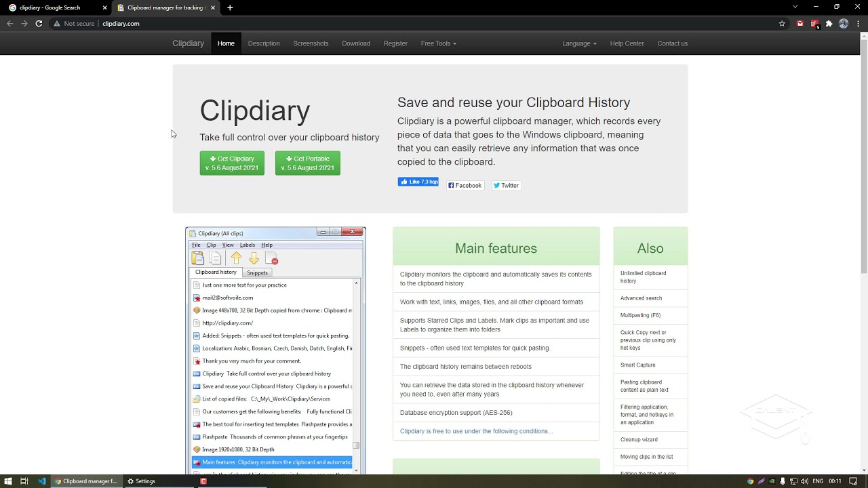The width and height of the screenshot is (868, 488).
Task: Open the Extensions puzzle piece menu
Action: coord(829,23)
